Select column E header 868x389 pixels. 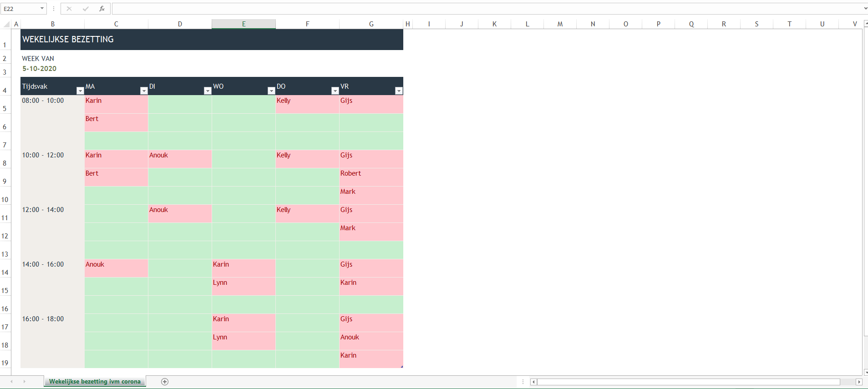tap(244, 24)
